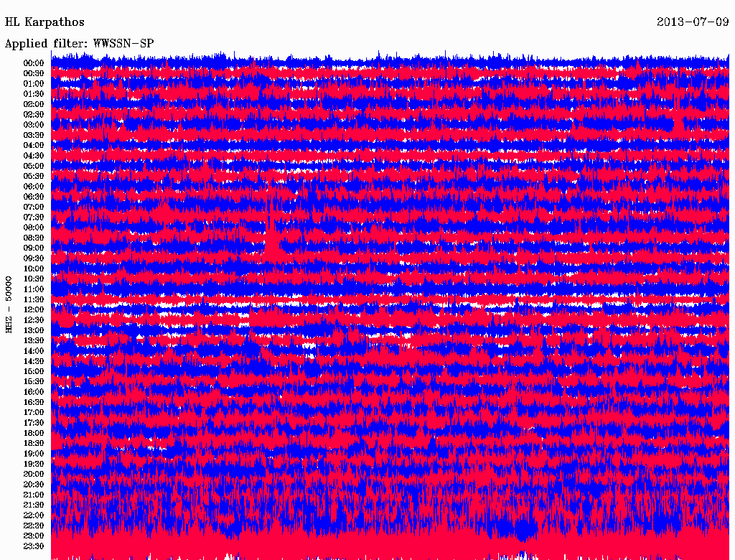The height and width of the screenshot is (560, 735).
Task: Click the 08:30 time label
Action: point(34,238)
